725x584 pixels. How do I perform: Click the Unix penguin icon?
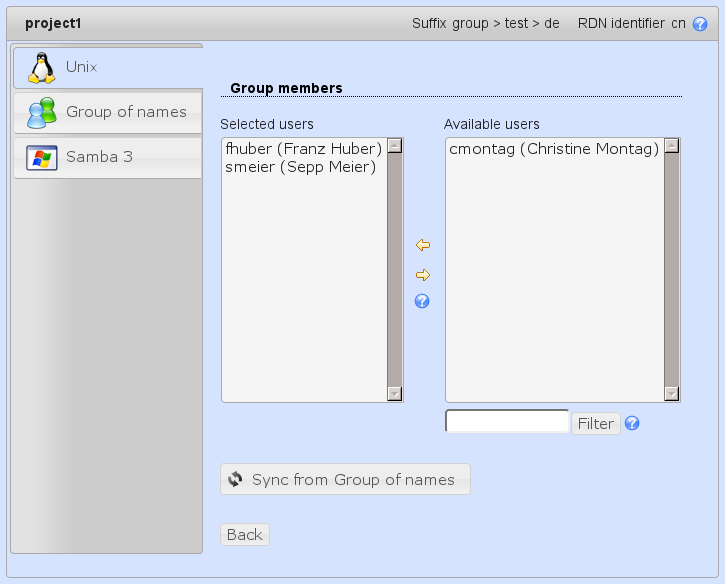point(41,67)
